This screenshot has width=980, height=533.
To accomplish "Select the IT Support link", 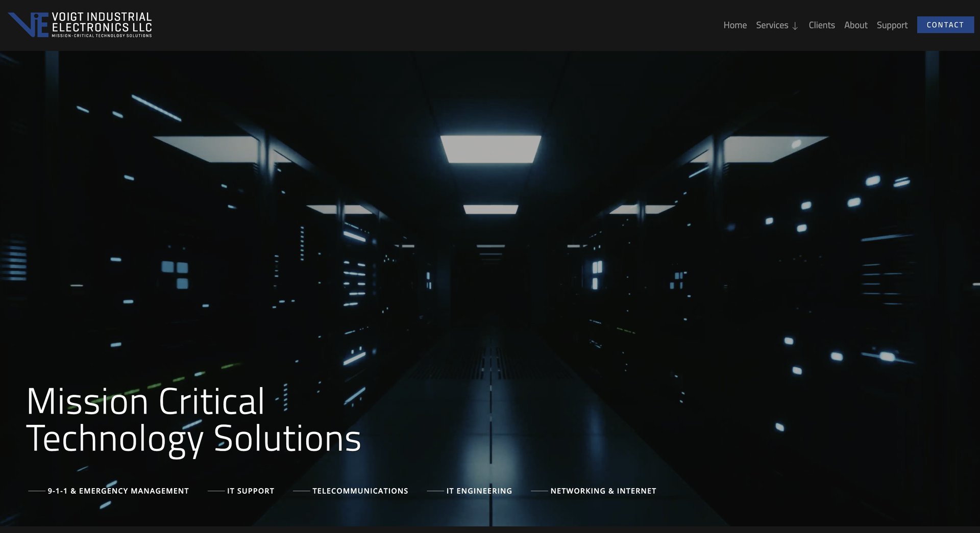I will (251, 491).
